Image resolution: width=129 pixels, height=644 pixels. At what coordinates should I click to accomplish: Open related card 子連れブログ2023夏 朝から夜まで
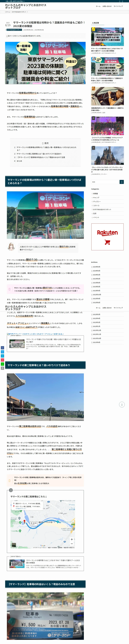[45, 344]
